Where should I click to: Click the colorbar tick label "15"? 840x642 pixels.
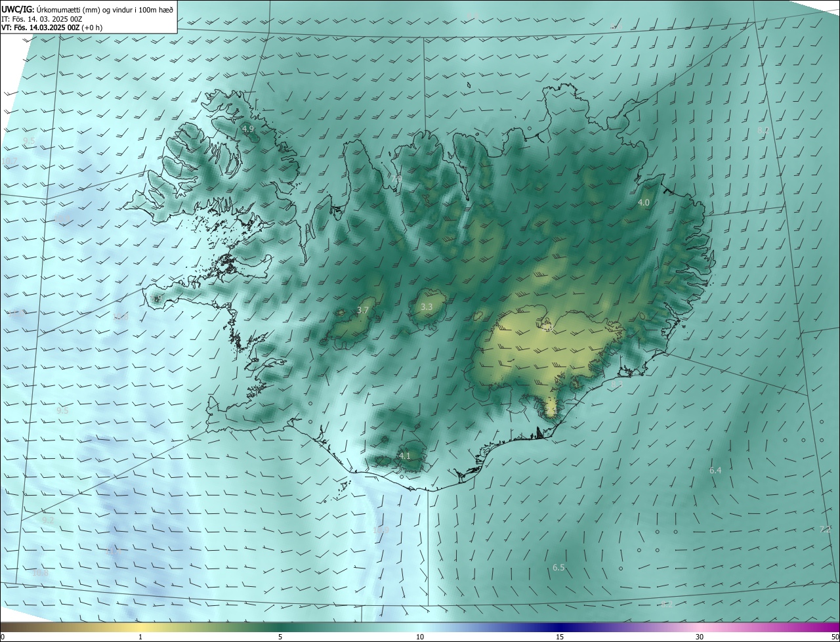(x=560, y=637)
